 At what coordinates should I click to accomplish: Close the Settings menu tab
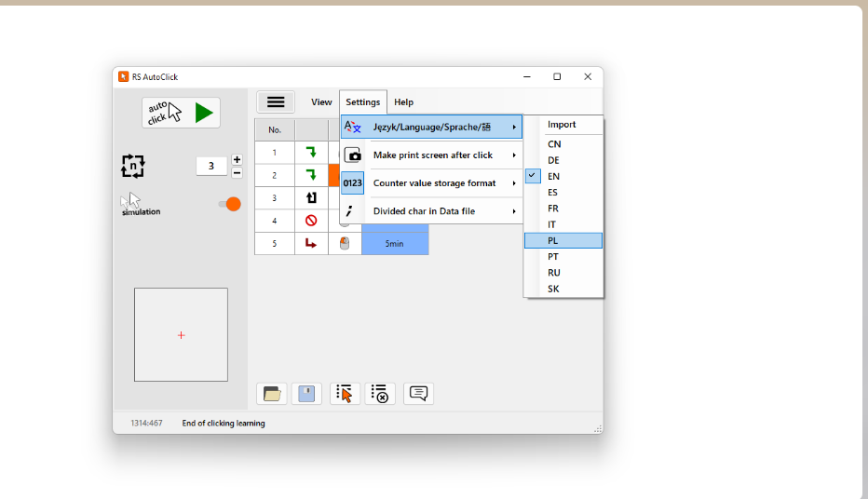[363, 102]
